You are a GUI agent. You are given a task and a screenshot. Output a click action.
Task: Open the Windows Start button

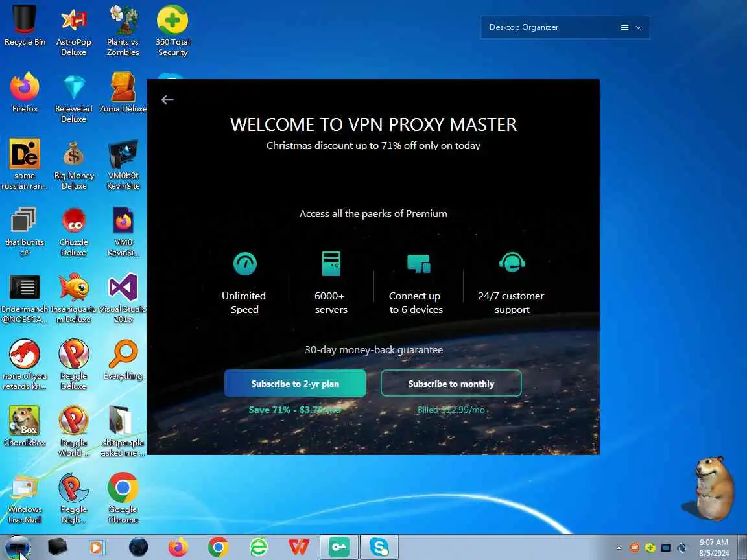click(x=18, y=547)
